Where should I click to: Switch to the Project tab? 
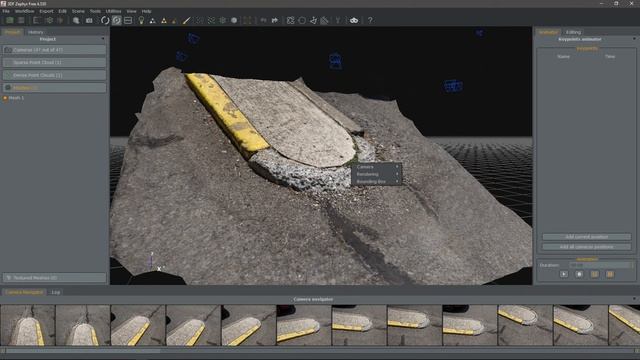[12, 32]
